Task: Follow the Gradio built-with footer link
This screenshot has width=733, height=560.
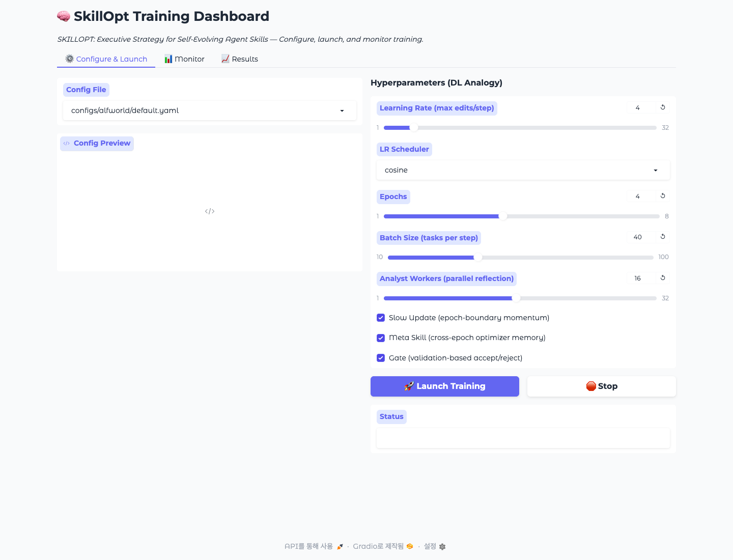Action: [383, 546]
